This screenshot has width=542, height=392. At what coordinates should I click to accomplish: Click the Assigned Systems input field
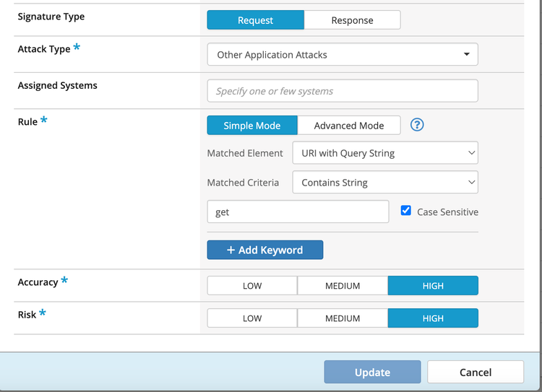(342, 91)
